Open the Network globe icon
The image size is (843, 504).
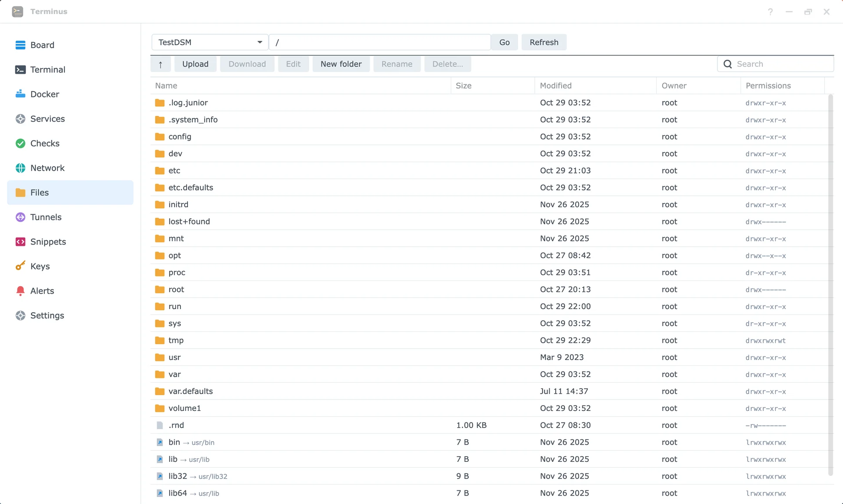[20, 168]
